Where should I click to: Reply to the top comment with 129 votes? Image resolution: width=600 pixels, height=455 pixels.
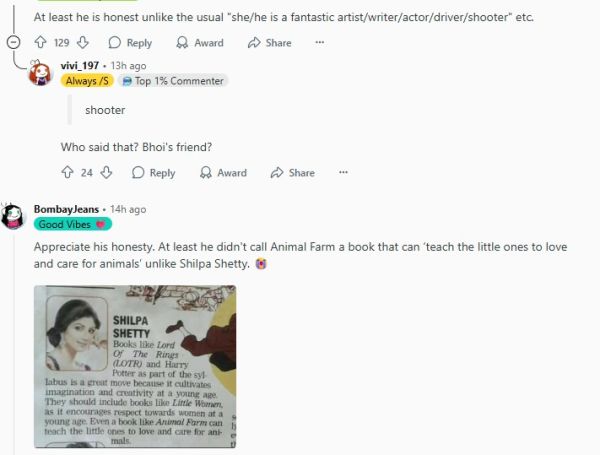[x=130, y=42]
